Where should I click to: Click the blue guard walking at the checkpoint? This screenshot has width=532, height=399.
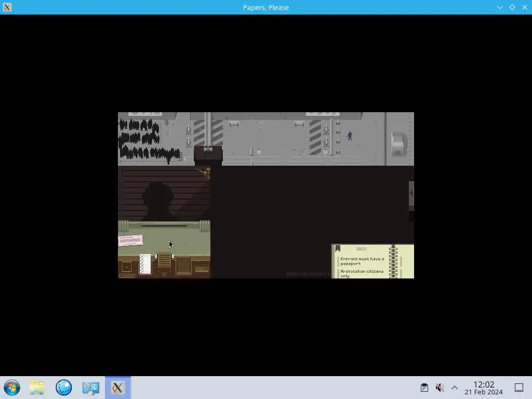coord(350,136)
